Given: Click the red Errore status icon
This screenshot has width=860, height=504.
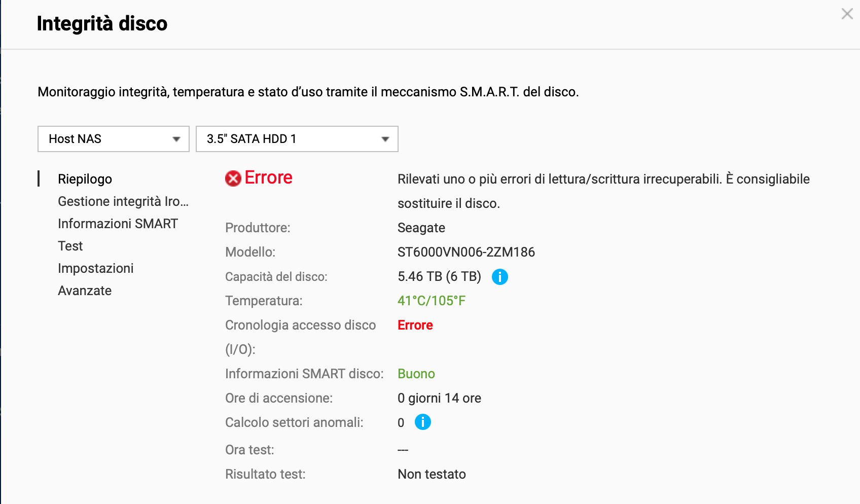Looking at the screenshot, I should (x=233, y=178).
